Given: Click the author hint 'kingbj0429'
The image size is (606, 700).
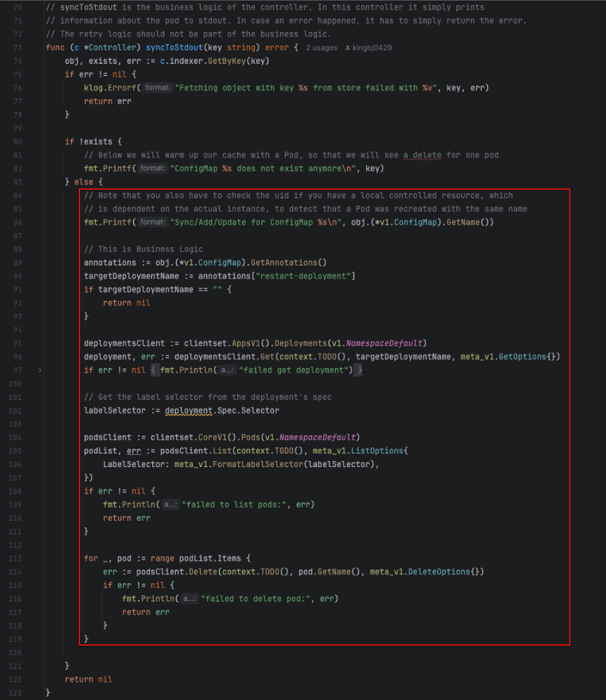Looking at the screenshot, I should click(x=372, y=48).
